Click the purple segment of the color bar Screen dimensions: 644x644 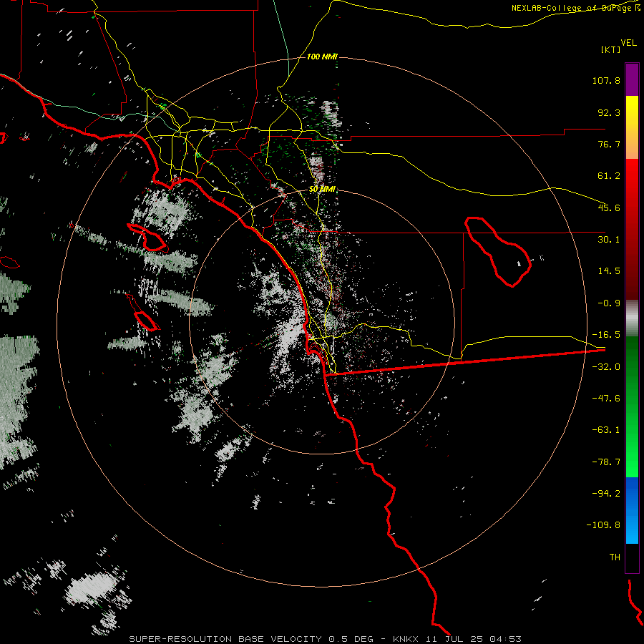(x=632, y=79)
